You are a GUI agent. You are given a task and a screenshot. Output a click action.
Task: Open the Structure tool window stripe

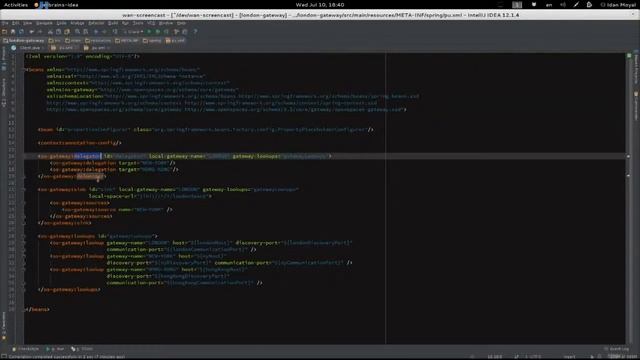pyautogui.click(x=4, y=92)
